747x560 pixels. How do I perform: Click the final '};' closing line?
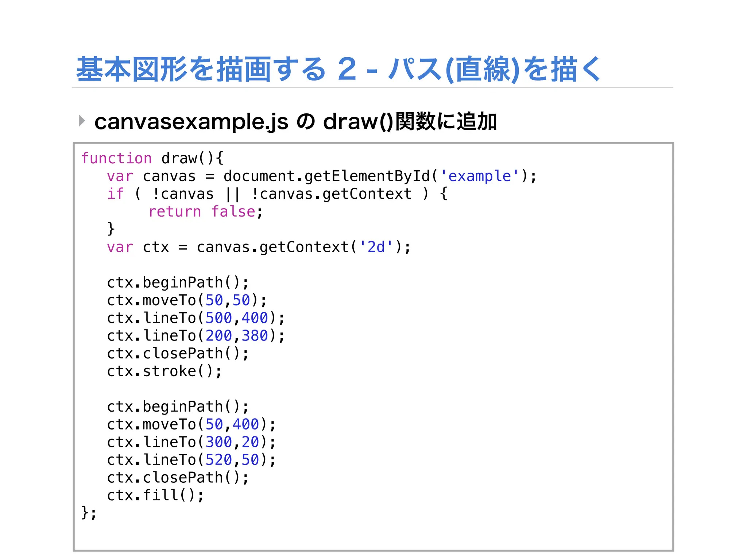[x=89, y=513]
